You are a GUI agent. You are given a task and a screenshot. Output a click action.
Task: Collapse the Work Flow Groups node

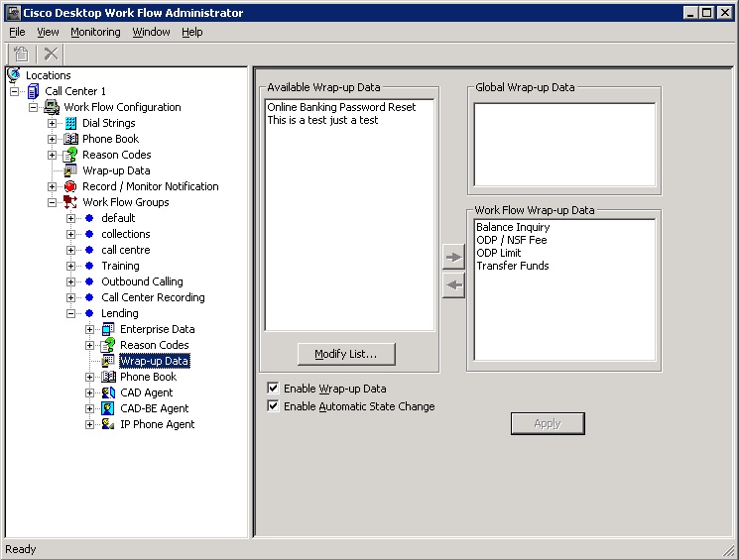[x=52, y=202]
